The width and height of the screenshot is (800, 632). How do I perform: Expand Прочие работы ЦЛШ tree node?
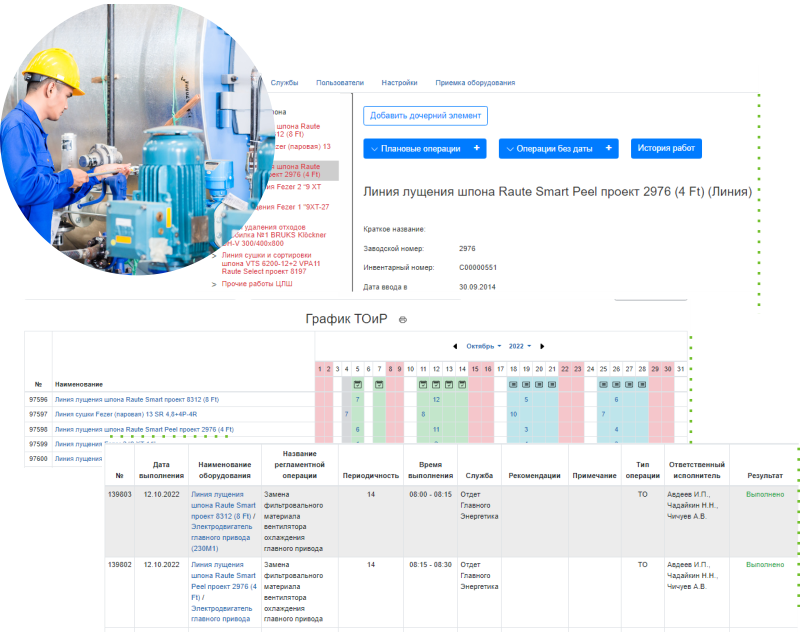[x=214, y=285]
